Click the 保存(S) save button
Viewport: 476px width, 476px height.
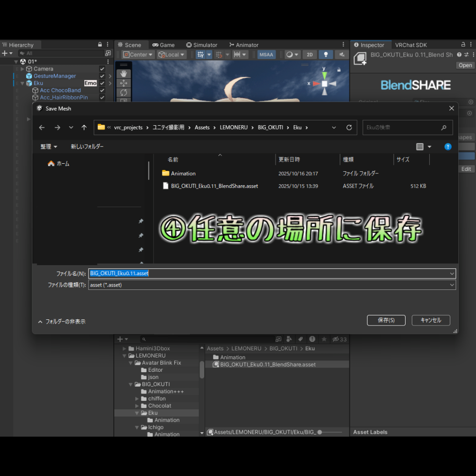(x=386, y=320)
